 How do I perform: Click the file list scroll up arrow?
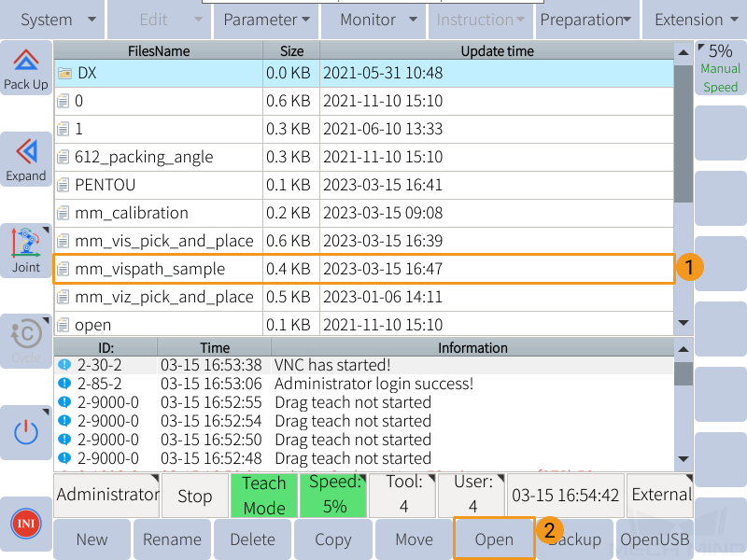(684, 52)
